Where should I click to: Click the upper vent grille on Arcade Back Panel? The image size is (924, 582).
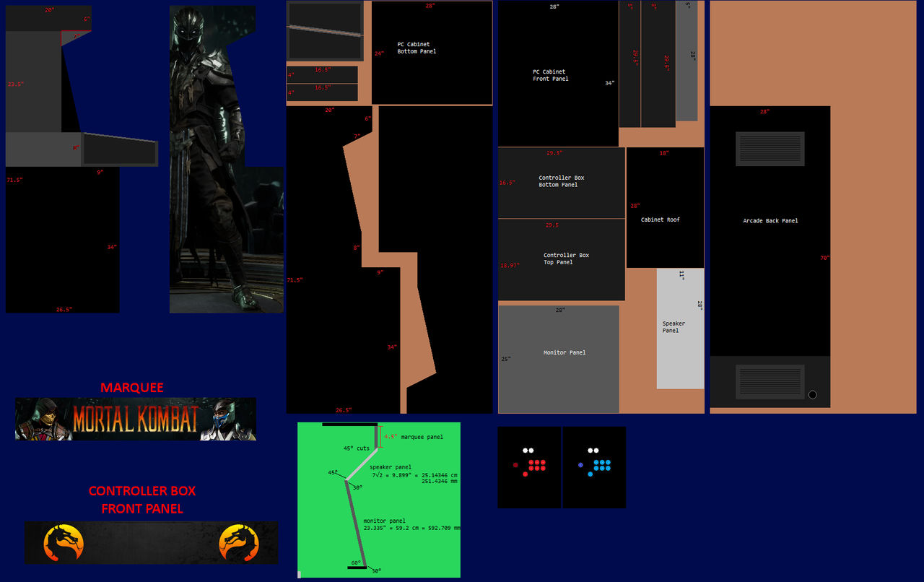point(770,149)
